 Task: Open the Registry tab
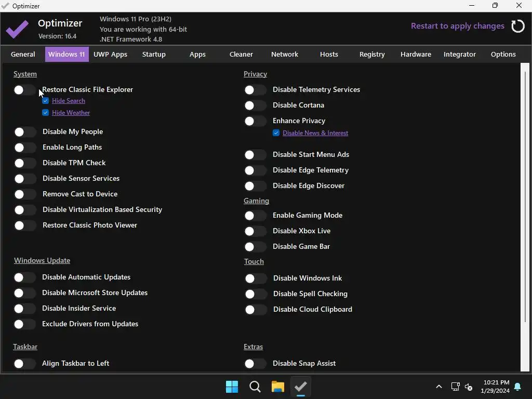(372, 54)
